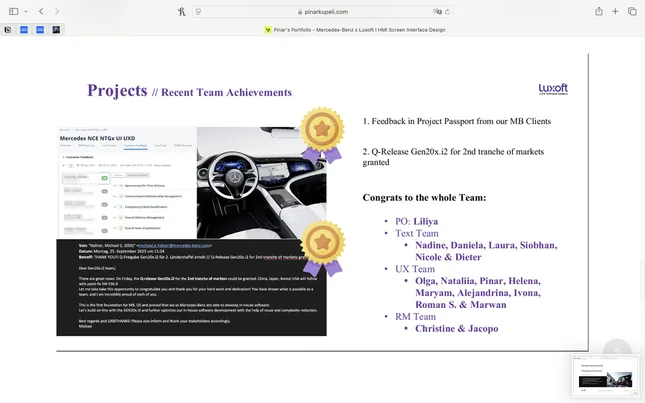Toggle the Safari sidebar
This screenshot has width=645, height=403.
pyautogui.click(x=11, y=11)
